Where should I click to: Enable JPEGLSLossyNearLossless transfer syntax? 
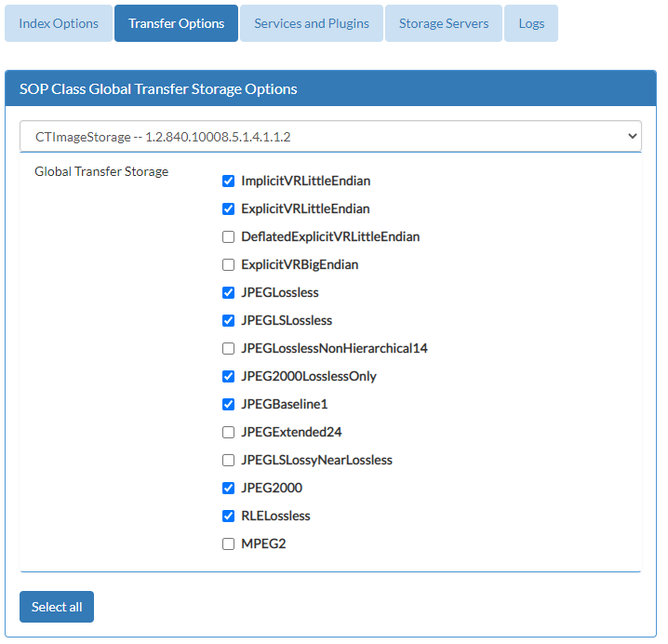point(228,461)
